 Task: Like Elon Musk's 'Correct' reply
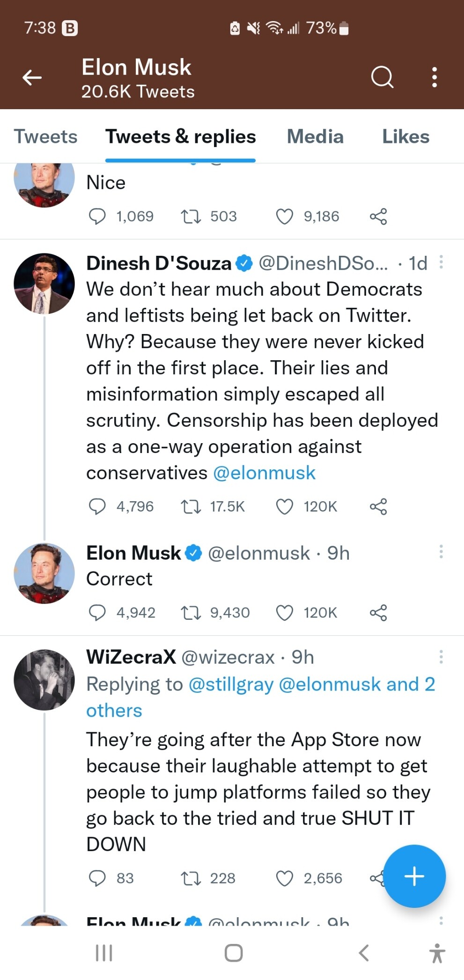click(x=284, y=613)
